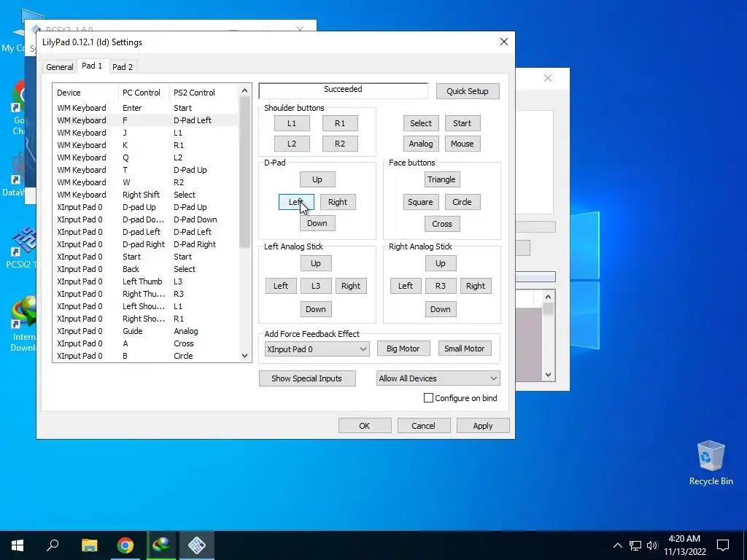Click the Start button binding
This screenshot has height=560, width=747.
pyautogui.click(x=462, y=123)
